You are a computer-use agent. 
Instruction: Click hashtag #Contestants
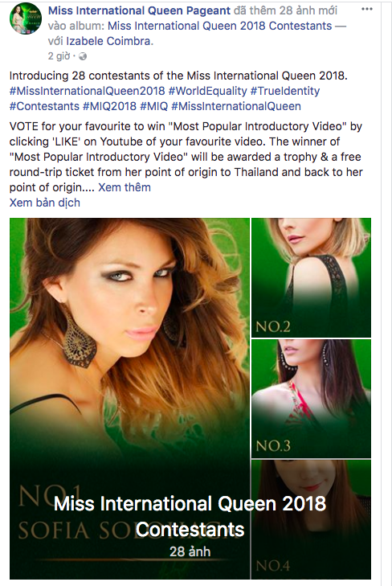click(44, 106)
